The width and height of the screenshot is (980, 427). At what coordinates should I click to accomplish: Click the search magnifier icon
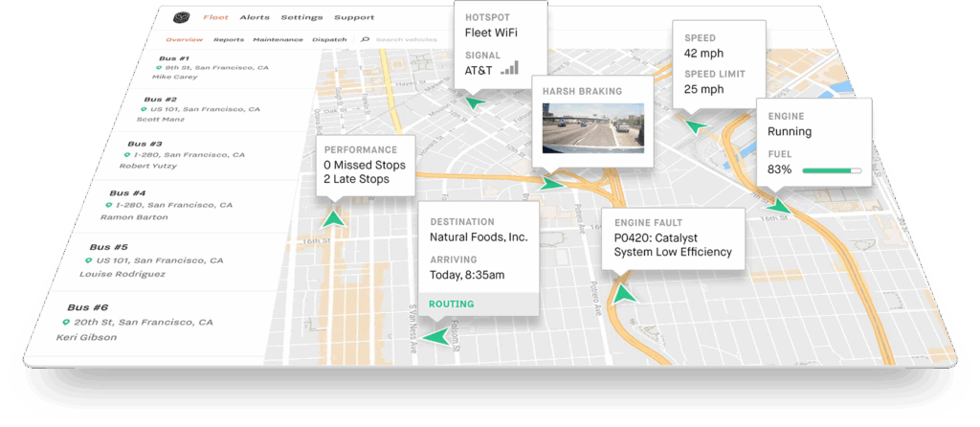(x=366, y=39)
